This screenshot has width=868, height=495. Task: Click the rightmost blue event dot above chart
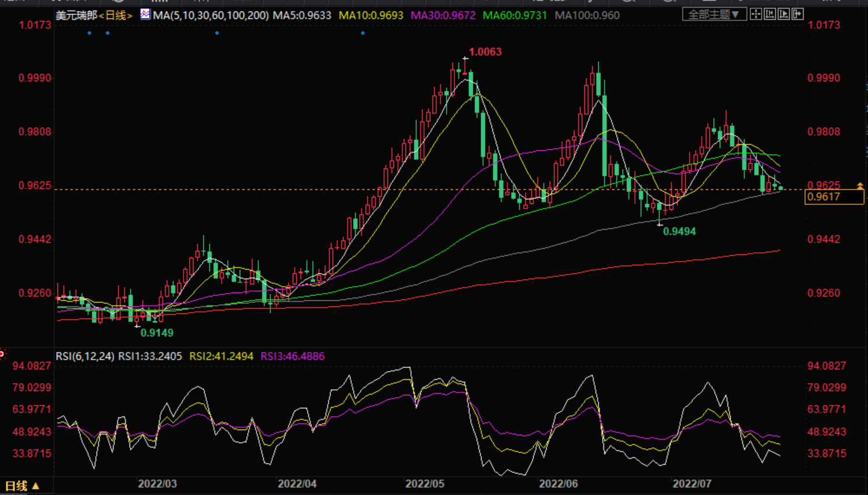point(363,33)
